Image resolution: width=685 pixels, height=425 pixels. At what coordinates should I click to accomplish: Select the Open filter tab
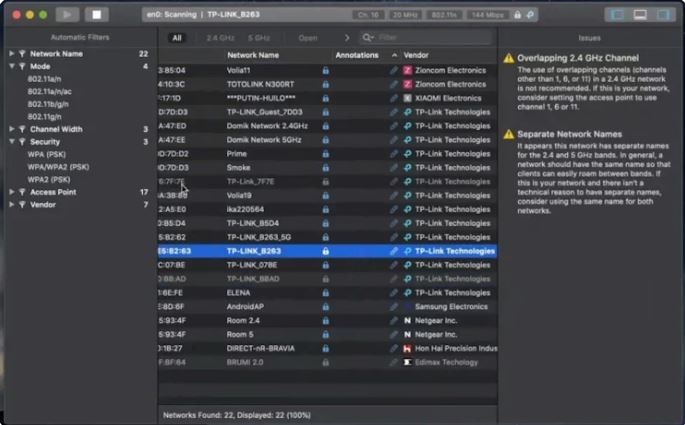[x=308, y=38]
